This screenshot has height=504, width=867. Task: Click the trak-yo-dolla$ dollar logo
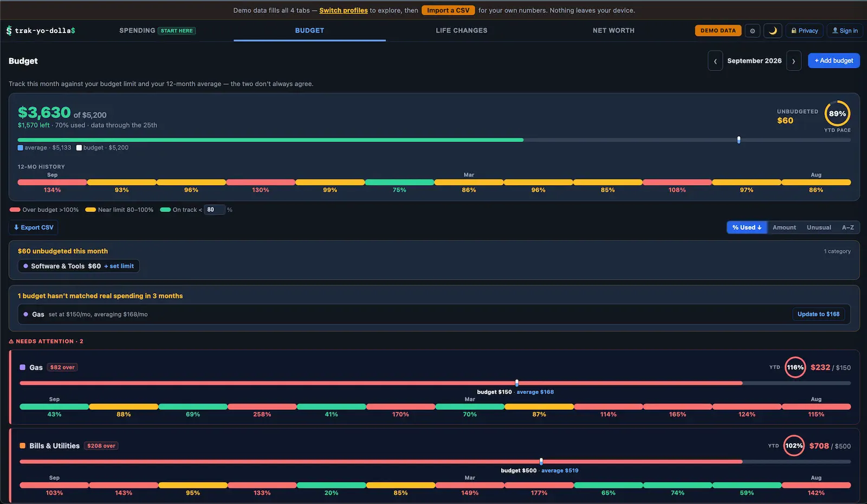pos(9,31)
